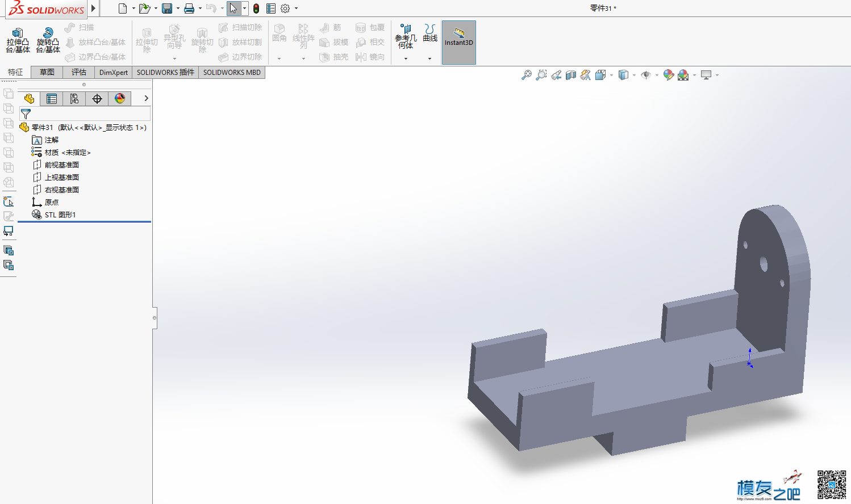Viewport: 851px width, 504px height.
Task: Open View Settings monitor icon
Action: (706, 75)
